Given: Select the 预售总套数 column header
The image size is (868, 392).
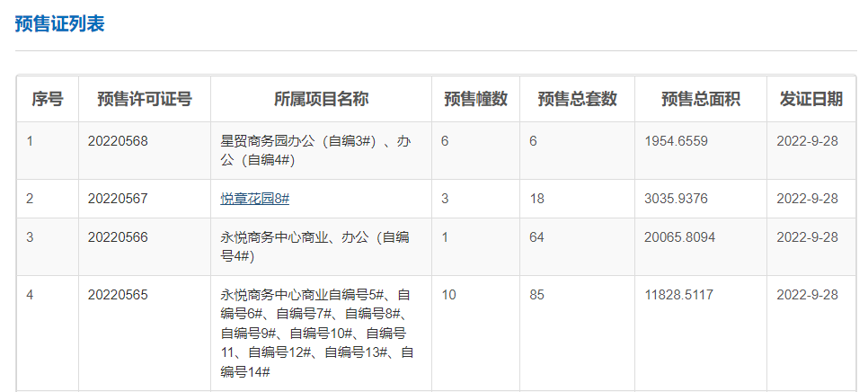Looking at the screenshot, I should pyautogui.click(x=578, y=99).
